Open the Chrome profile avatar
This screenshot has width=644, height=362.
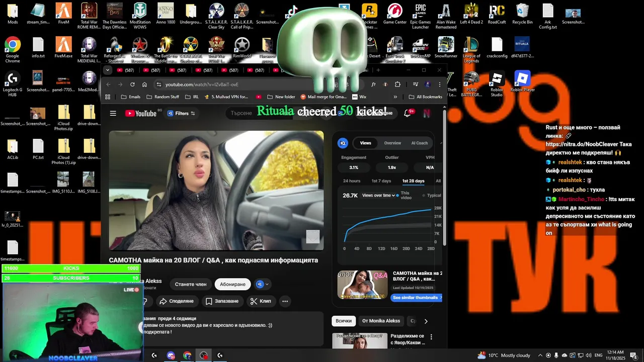(x=428, y=84)
